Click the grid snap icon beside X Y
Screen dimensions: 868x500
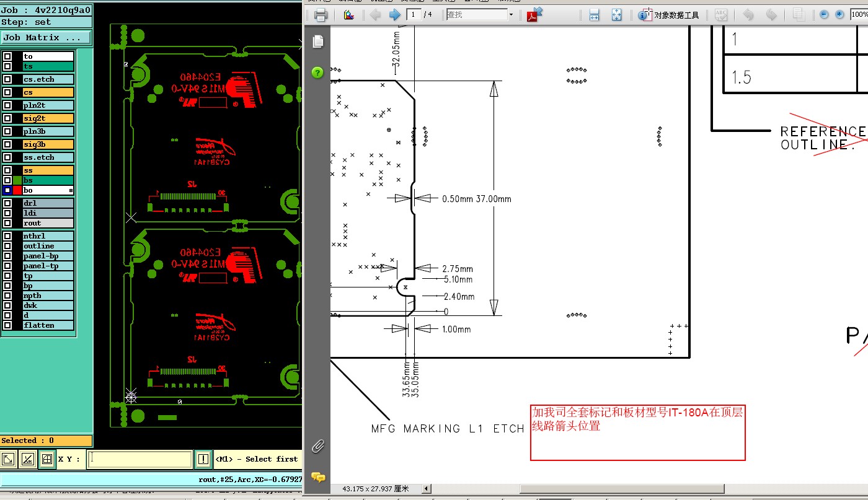46,459
